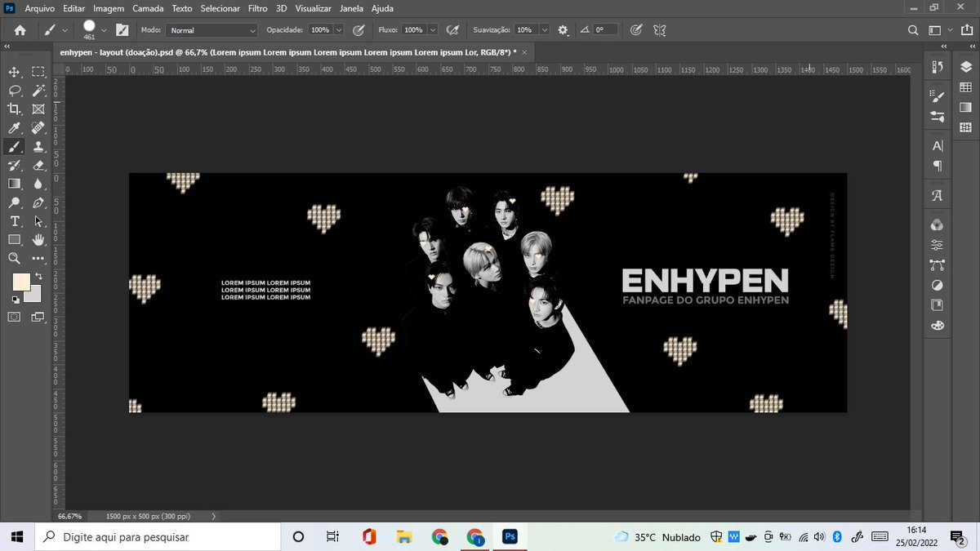Image resolution: width=980 pixels, height=551 pixels.
Task: Open the Brush Preset picker arrow
Action: (x=105, y=29)
